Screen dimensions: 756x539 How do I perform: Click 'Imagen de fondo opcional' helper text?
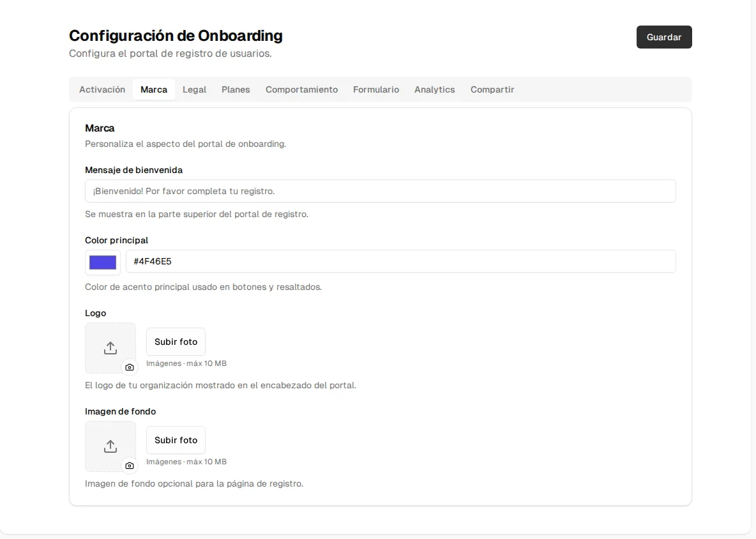coord(194,483)
